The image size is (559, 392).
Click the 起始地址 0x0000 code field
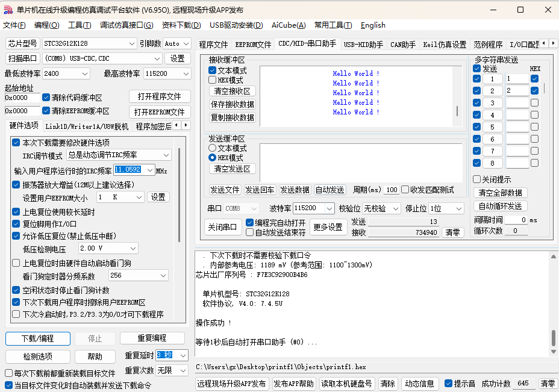[22, 98]
